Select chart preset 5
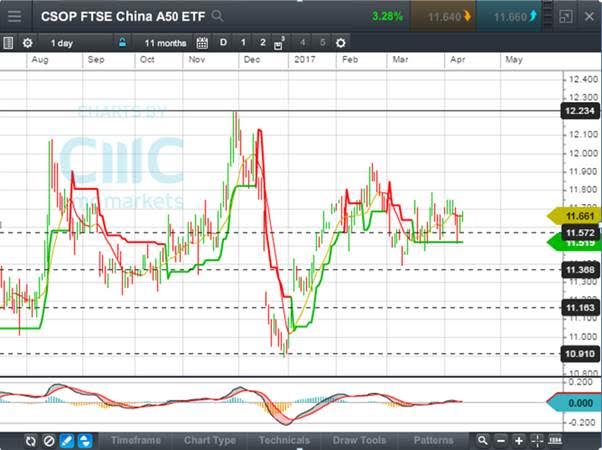Screen dimensions: 602x450 point(322,43)
